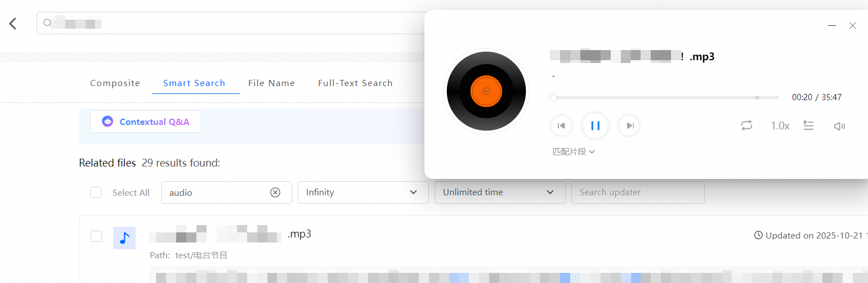Screen dimensions: 868x283
Task: Switch to the Composite tab
Action: (x=115, y=83)
